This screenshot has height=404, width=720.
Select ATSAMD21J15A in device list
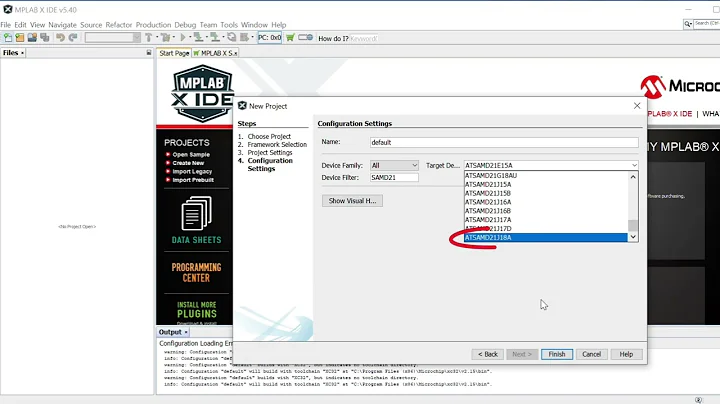(546, 185)
